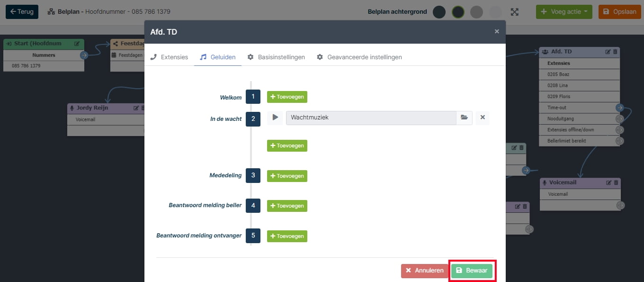Switch to the Extensies tab

169,57
